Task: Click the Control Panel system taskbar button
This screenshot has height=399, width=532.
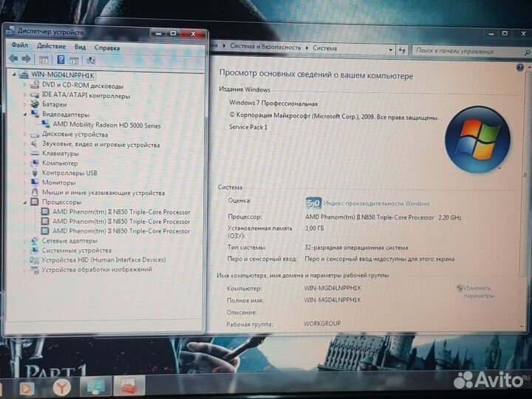Action: [95, 386]
